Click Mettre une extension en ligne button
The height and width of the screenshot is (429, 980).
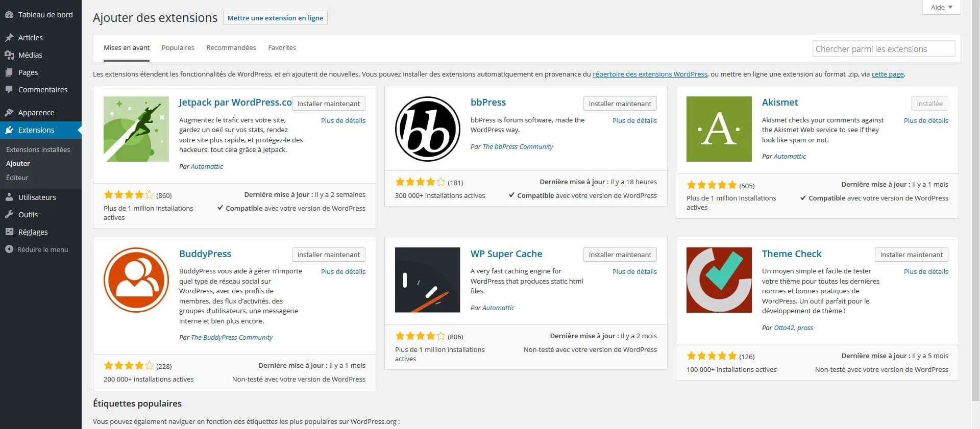(x=275, y=18)
